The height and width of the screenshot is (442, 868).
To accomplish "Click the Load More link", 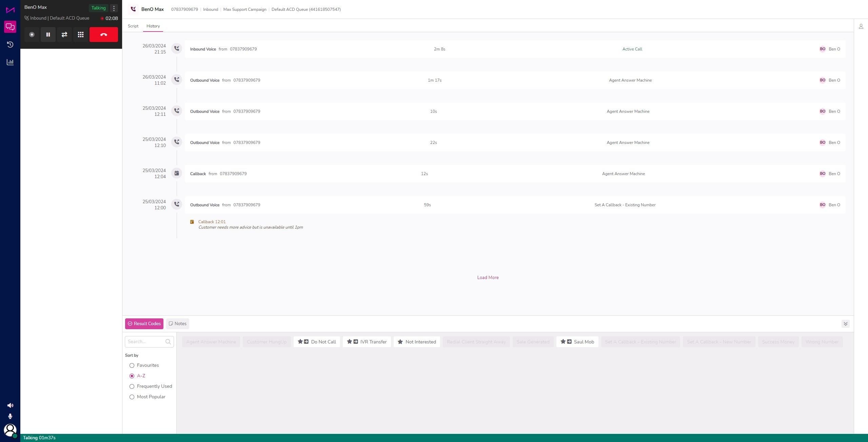I will (x=488, y=277).
